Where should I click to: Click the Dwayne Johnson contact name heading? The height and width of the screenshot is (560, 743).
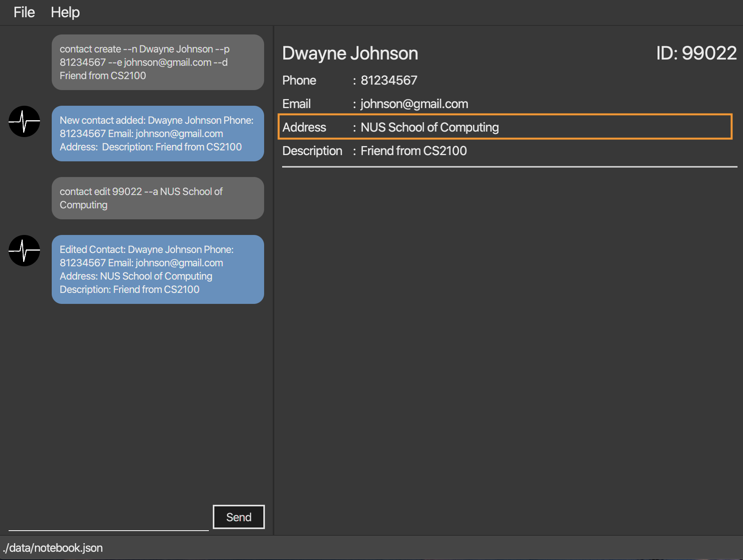(x=350, y=53)
